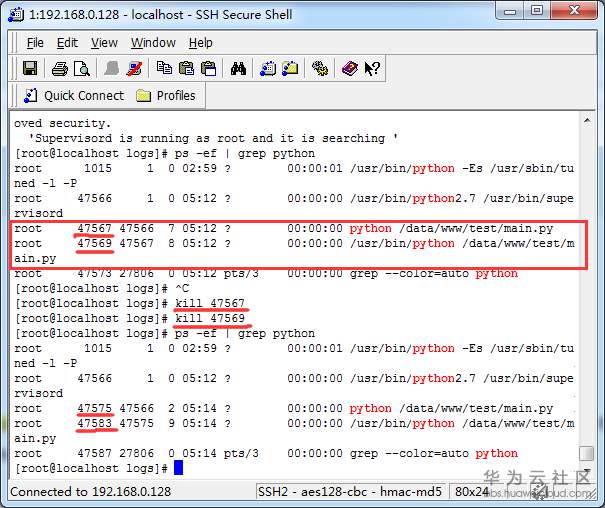This screenshot has height=508, width=605.
Task: Click 'Supervisord is running as root' line
Action: [x=213, y=138]
